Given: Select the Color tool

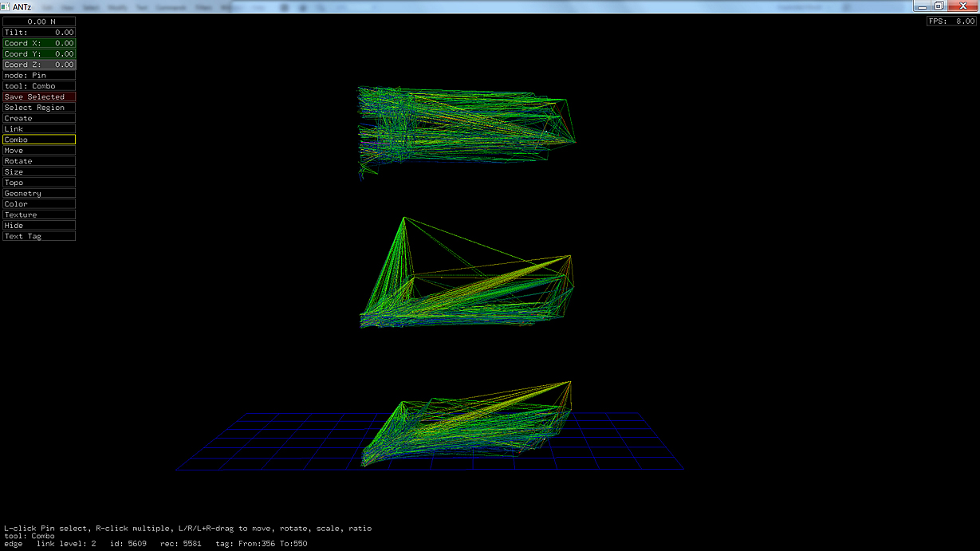Looking at the screenshot, I should [39, 204].
